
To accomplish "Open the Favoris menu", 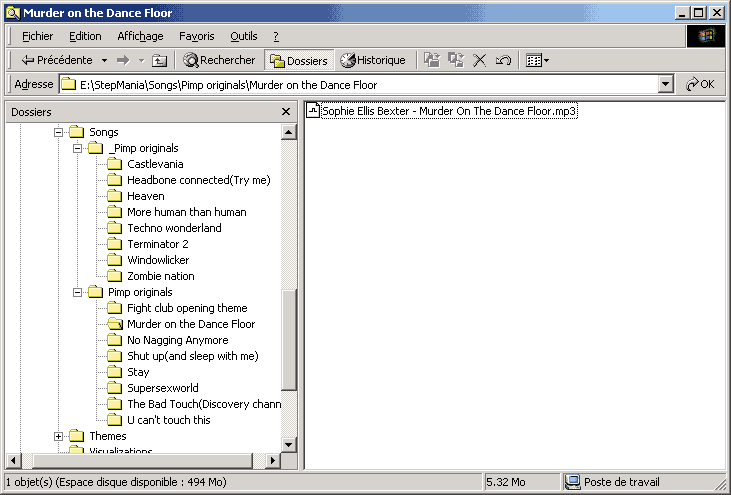I will 196,36.
